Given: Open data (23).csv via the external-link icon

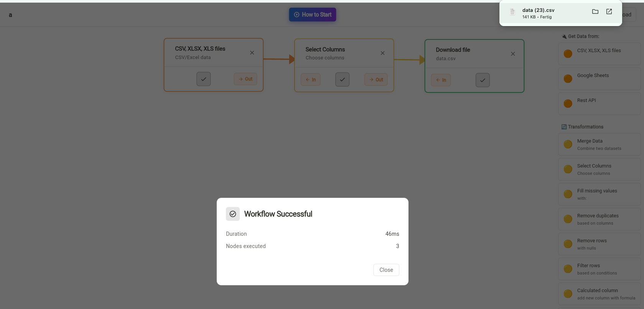Looking at the screenshot, I should 609,12.
